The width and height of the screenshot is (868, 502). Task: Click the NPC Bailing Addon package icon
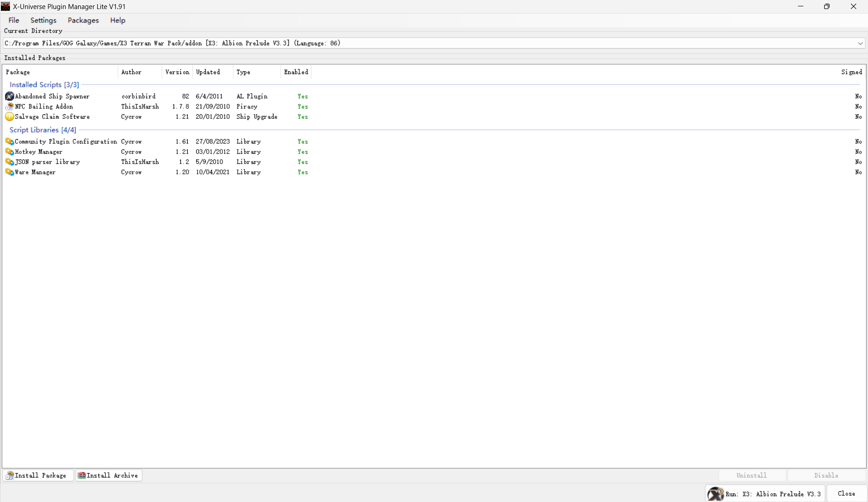click(9, 107)
